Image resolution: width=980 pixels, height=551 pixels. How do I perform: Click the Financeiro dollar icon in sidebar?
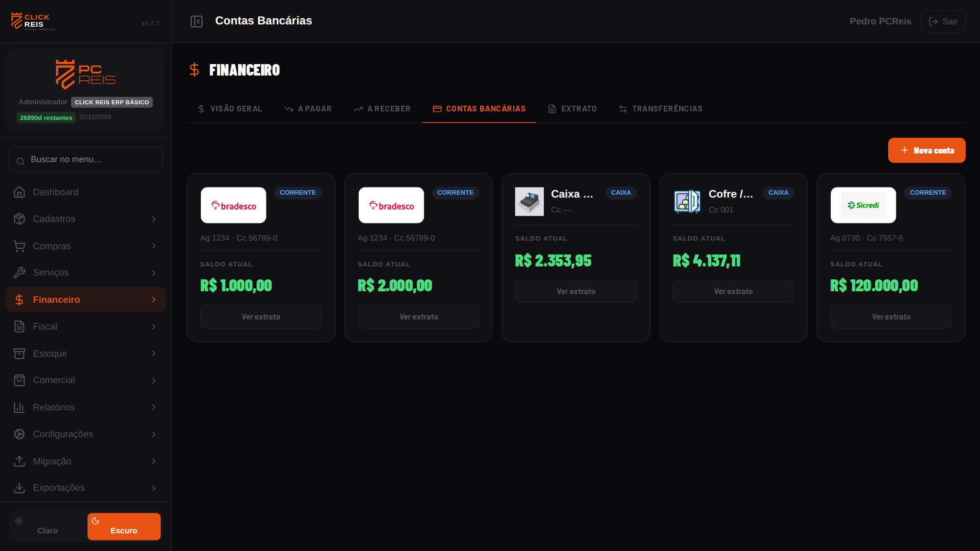click(19, 300)
